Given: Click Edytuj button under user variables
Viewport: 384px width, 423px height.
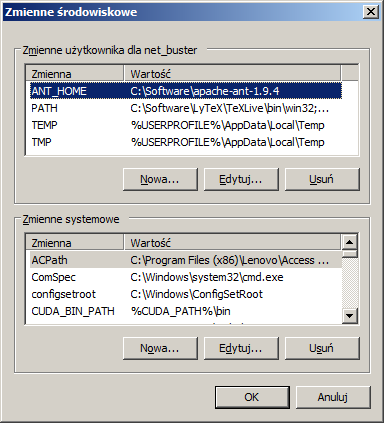Looking at the screenshot, I should (241, 179).
